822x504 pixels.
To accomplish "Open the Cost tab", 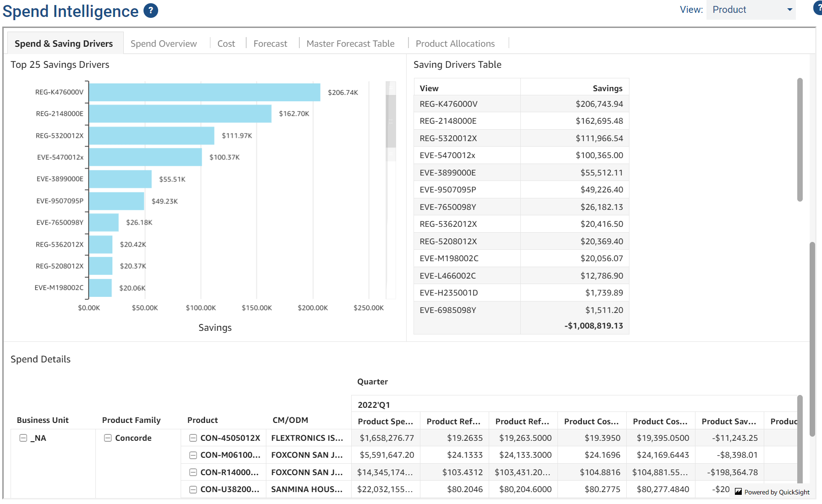I will tap(226, 44).
